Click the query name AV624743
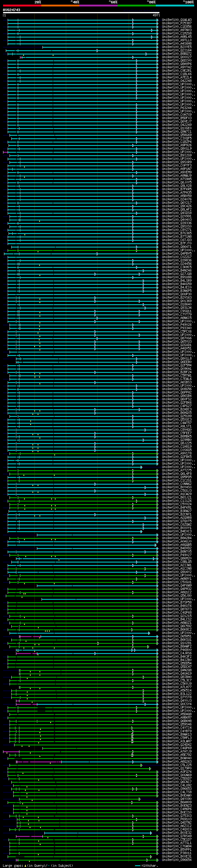197x868 pixels. (x=11, y=10)
